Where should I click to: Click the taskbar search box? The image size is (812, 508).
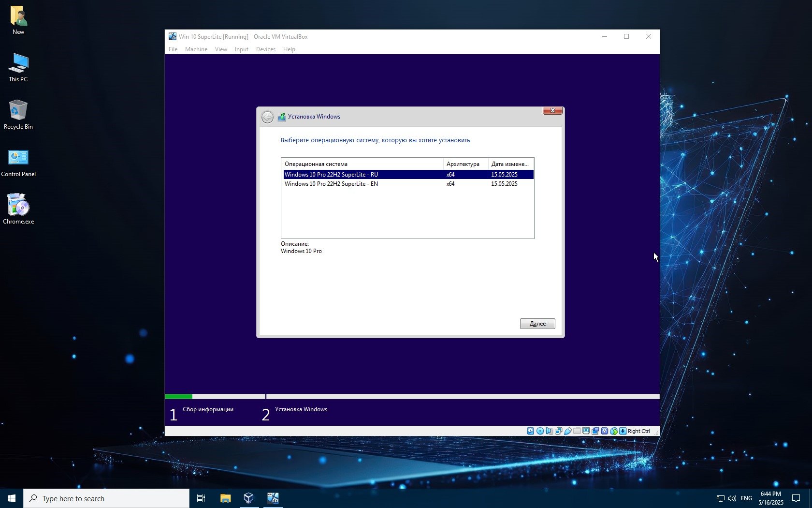(x=106, y=498)
